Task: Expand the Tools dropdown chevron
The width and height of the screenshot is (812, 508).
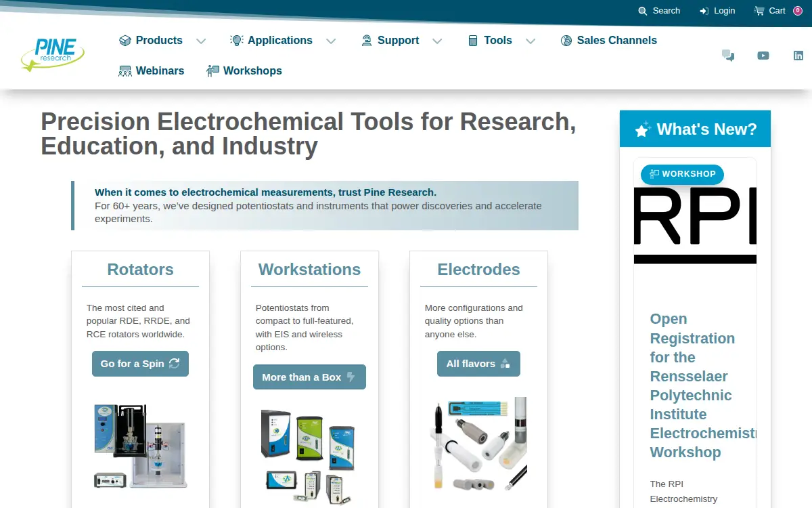Action: point(531,41)
